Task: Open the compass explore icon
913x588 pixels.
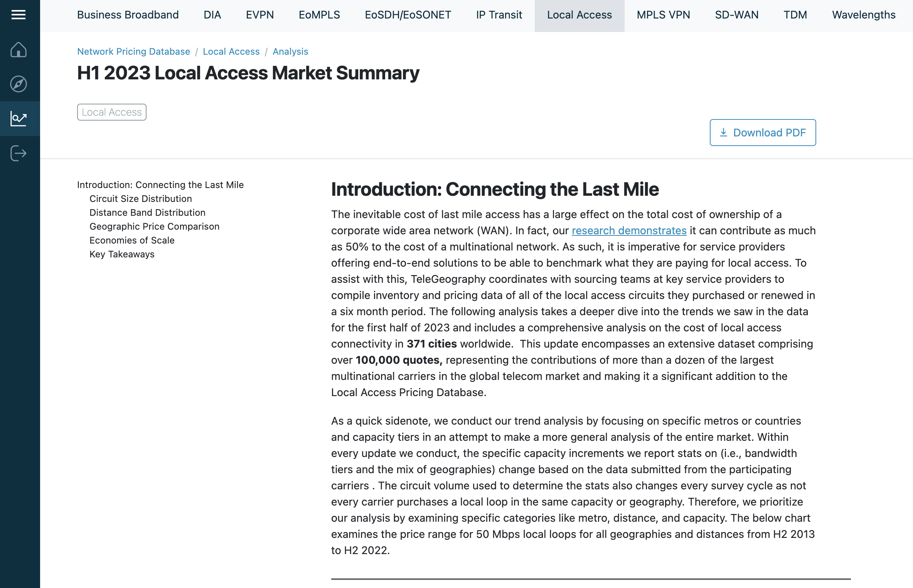Action: click(x=19, y=84)
